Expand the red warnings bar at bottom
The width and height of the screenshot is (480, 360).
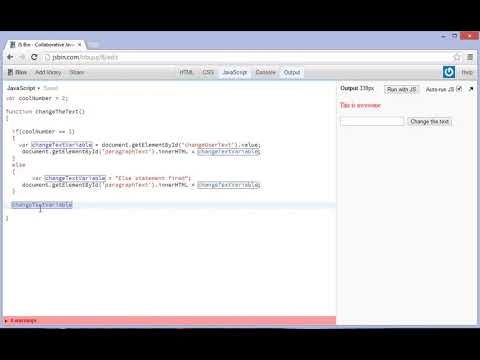pos(169,321)
